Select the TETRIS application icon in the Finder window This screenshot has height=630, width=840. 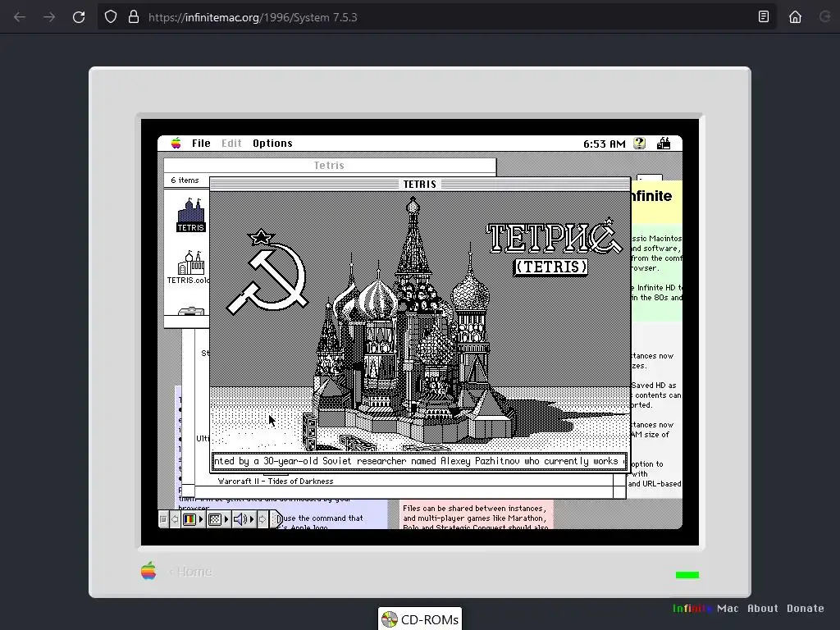190,215
